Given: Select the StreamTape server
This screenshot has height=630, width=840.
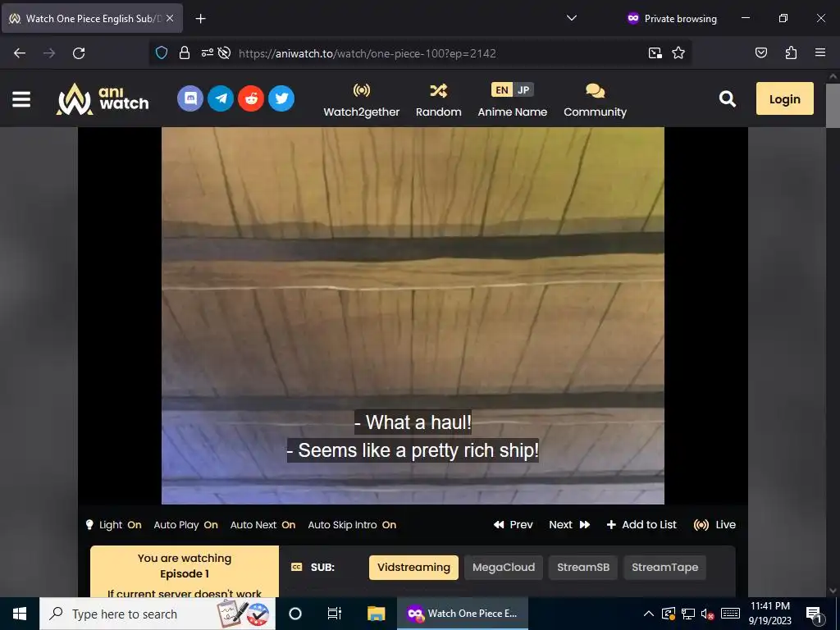Looking at the screenshot, I should 664,568.
